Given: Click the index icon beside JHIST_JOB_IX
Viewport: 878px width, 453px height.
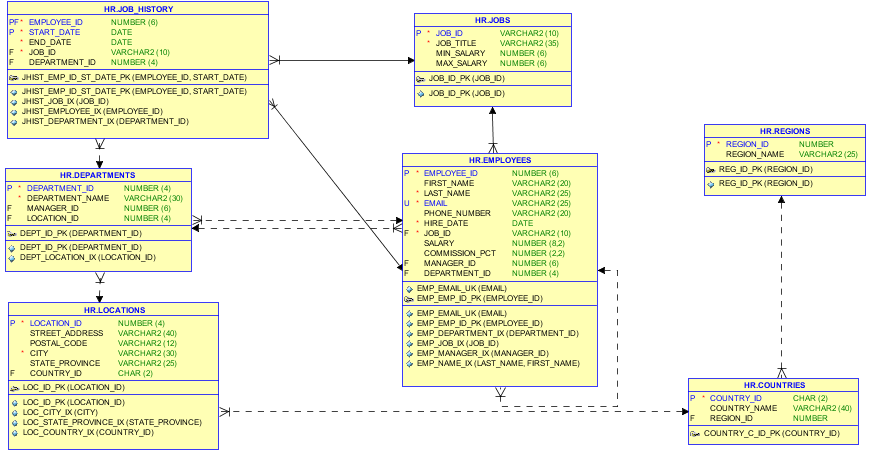Looking at the screenshot, I should [x=12, y=101].
